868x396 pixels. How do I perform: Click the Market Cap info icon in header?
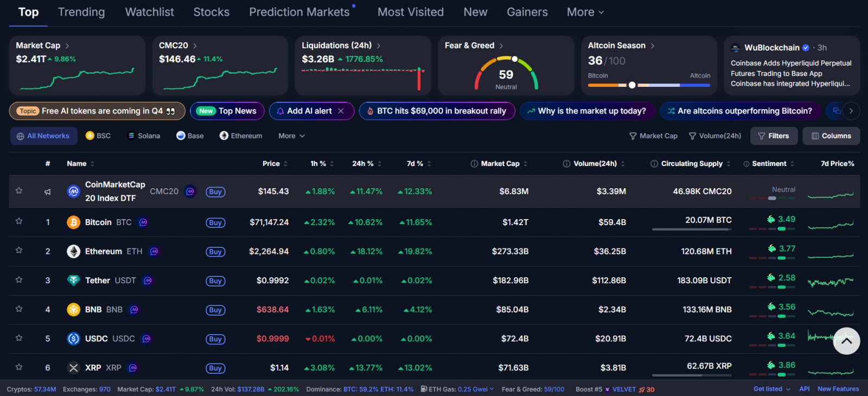pos(474,164)
